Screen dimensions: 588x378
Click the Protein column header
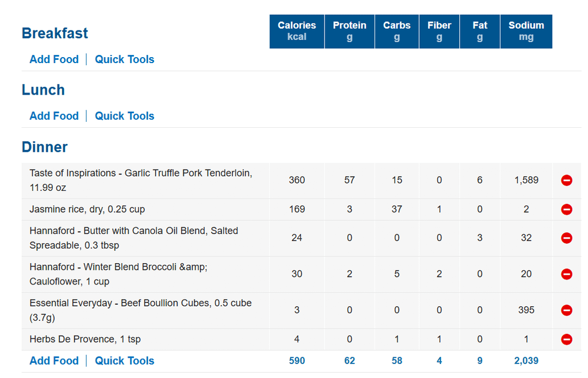(x=350, y=32)
